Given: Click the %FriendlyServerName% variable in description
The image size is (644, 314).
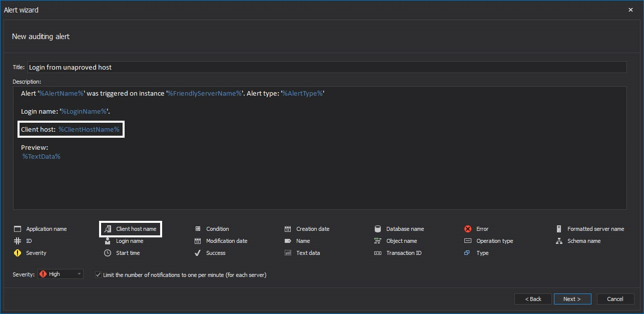Looking at the screenshot, I should [205, 94].
